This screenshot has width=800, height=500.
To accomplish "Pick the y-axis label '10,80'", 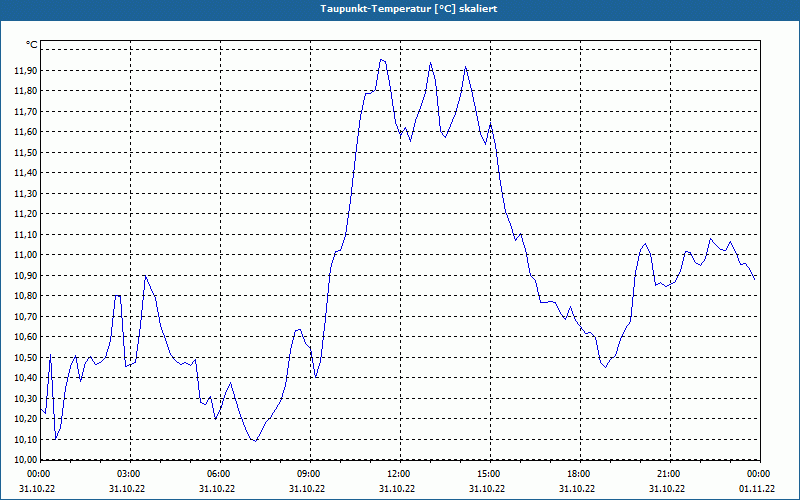I will coord(26,296).
